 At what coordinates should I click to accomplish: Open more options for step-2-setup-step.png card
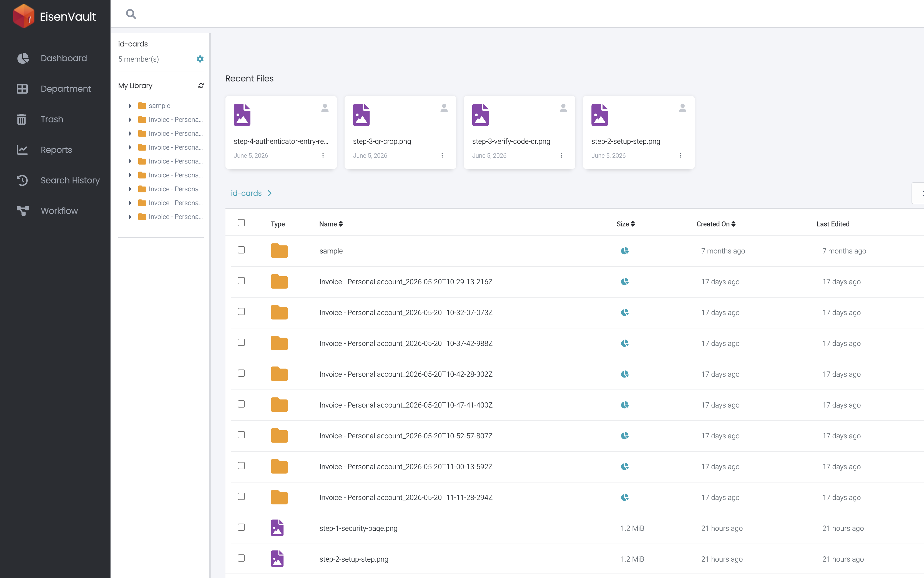tap(681, 155)
